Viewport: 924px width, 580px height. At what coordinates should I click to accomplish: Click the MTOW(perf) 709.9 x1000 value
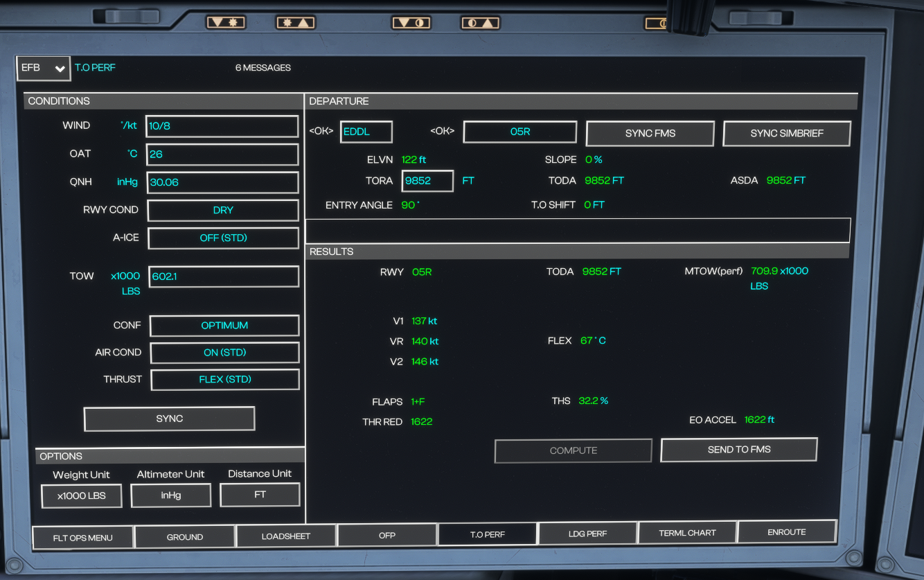tap(780, 271)
